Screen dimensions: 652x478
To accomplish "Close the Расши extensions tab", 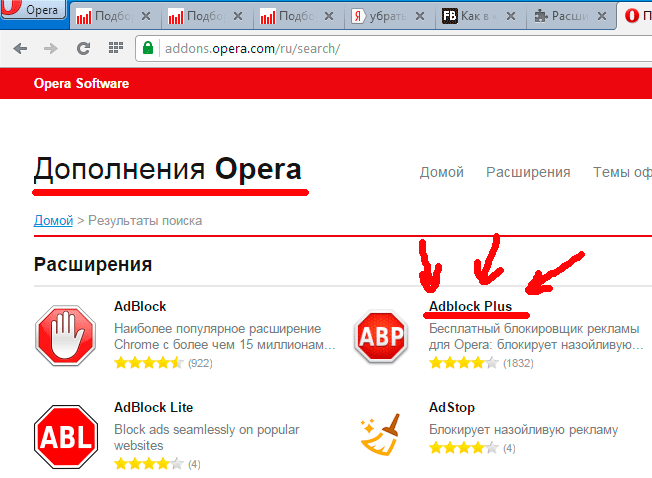I will click(602, 16).
